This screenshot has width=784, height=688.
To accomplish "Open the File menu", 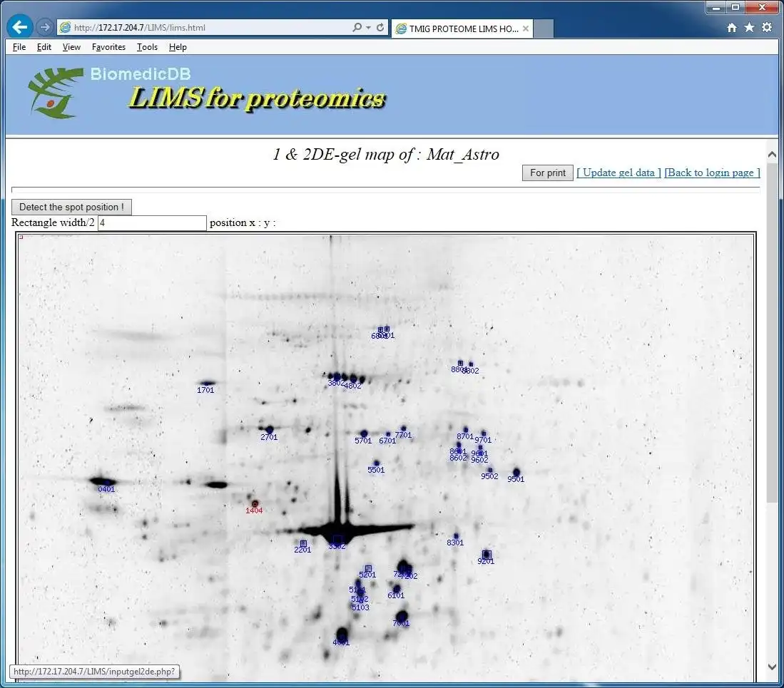I will (x=19, y=47).
